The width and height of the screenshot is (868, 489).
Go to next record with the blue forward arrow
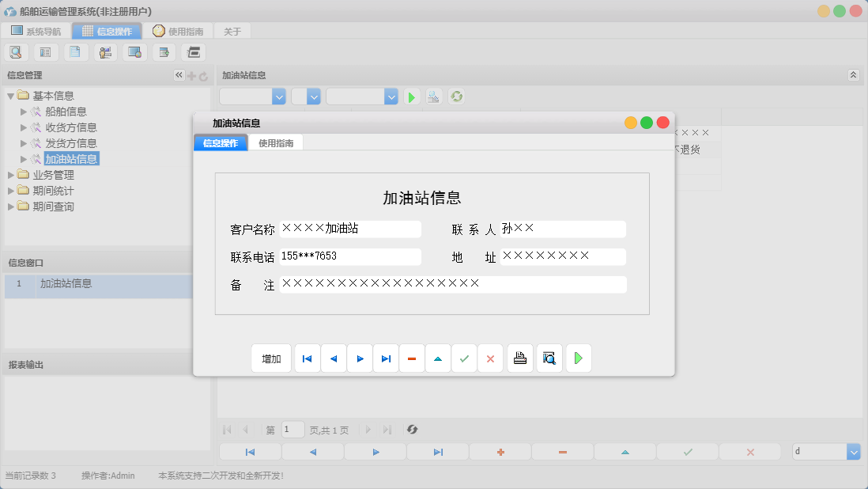pyautogui.click(x=359, y=358)
